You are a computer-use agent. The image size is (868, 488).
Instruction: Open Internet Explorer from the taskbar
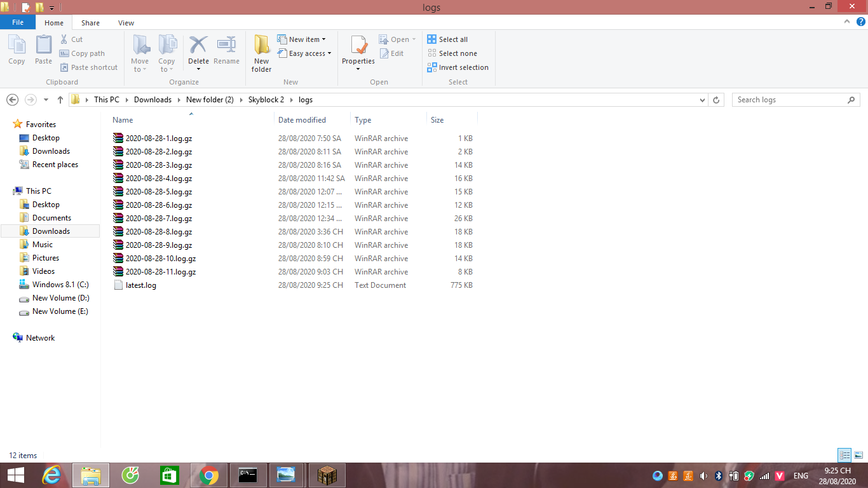click(51, 475)
